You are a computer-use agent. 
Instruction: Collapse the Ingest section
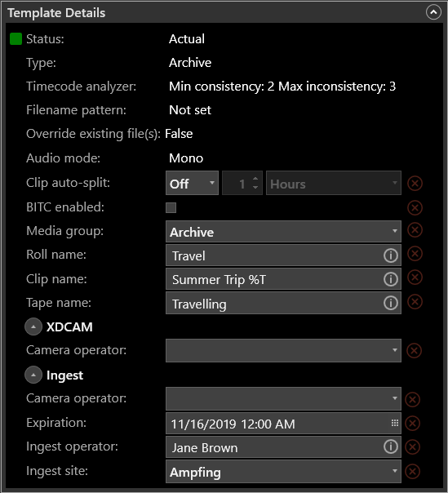[33, 375]
